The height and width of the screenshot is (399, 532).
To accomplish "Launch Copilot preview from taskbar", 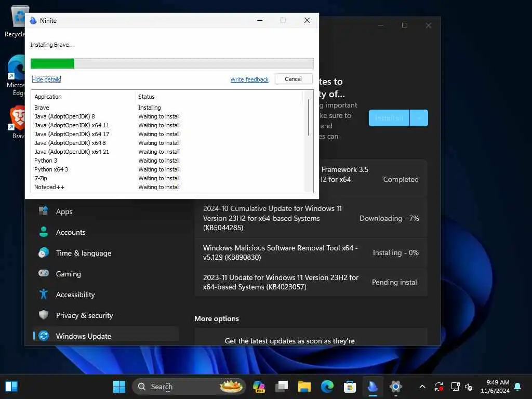I will coord(259,387).
